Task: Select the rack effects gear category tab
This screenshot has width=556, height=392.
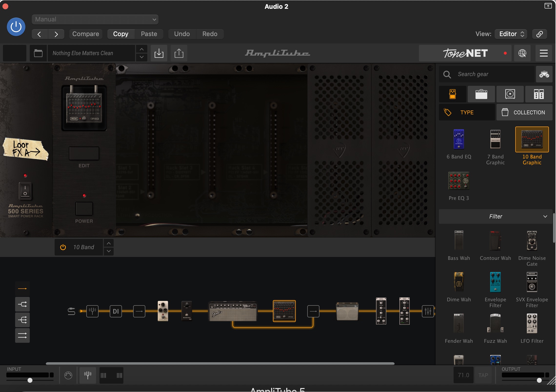Action: (x=539, y=94)
